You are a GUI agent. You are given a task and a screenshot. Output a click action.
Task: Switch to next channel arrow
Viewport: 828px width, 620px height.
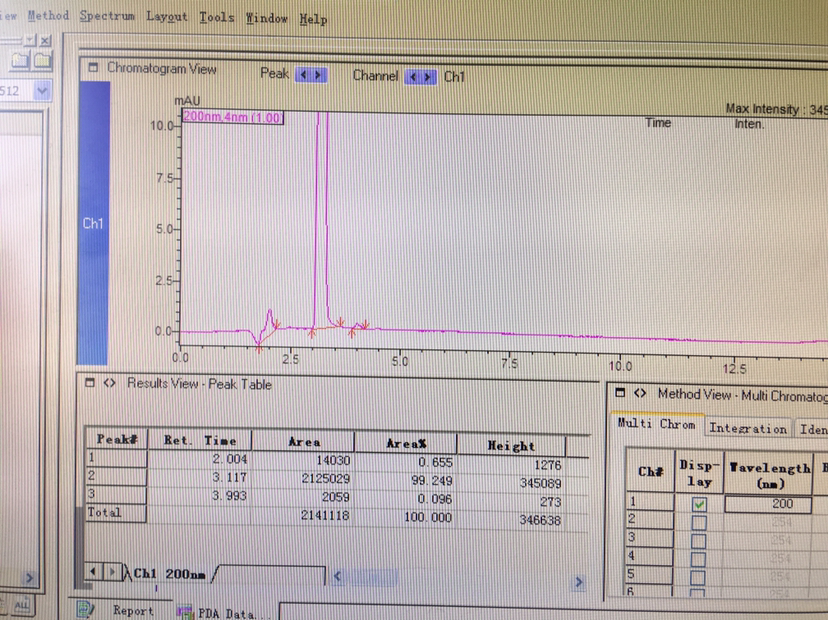(x=428, y=78)
